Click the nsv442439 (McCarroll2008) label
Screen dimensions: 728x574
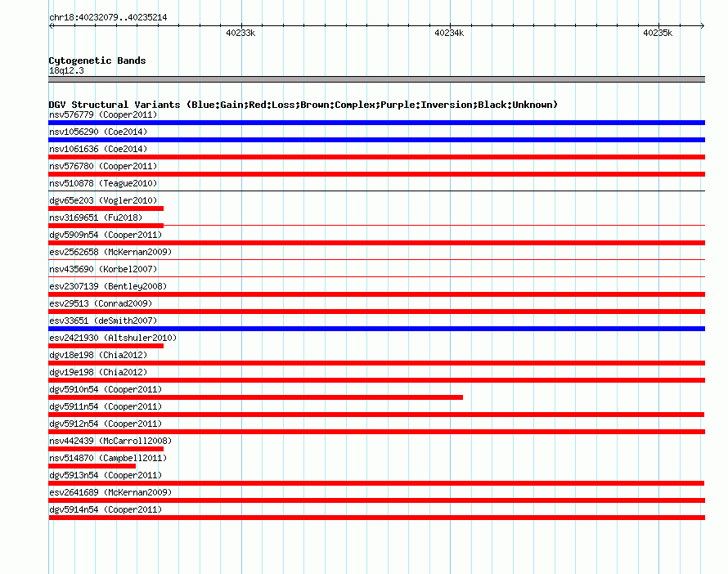110,441
